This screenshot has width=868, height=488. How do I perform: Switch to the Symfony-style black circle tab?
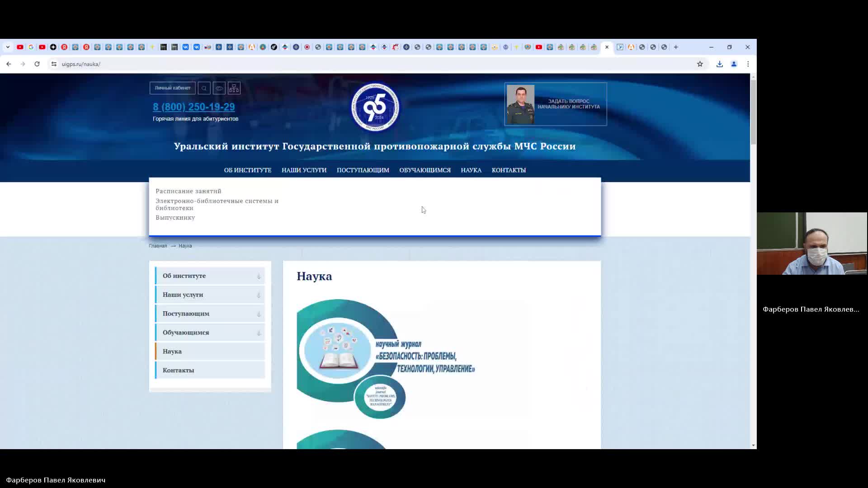coord(274,47)
